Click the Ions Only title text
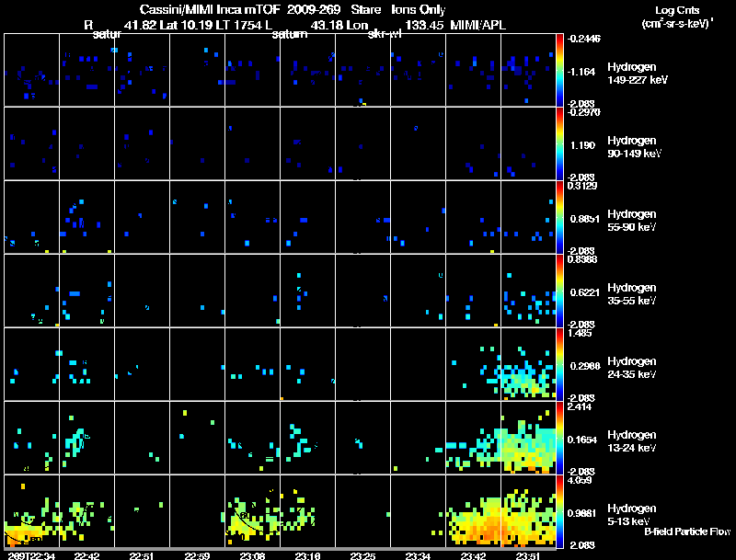736x560 pixels. click(x=419, y=9)
